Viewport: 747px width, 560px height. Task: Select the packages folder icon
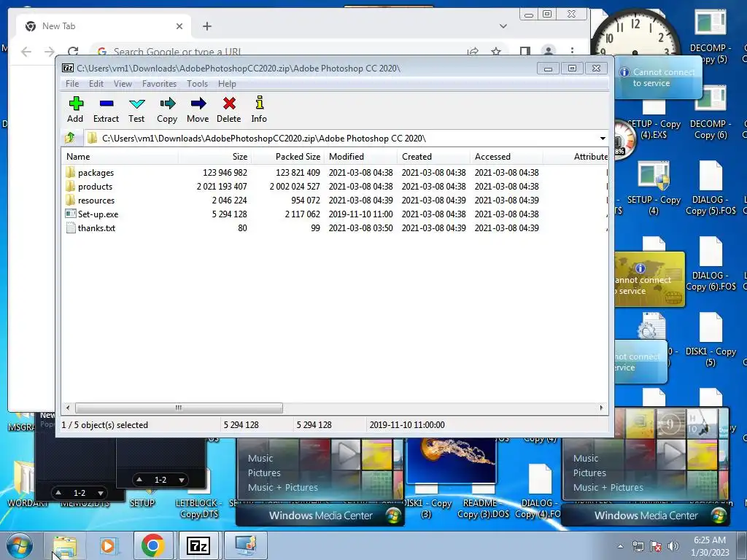click(71, 172)
